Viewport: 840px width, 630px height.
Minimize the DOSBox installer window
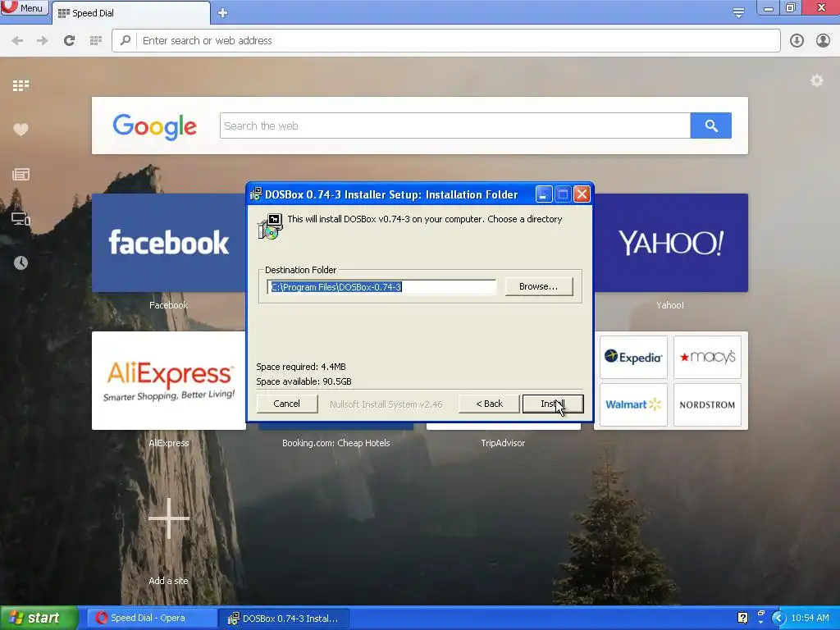544,194
